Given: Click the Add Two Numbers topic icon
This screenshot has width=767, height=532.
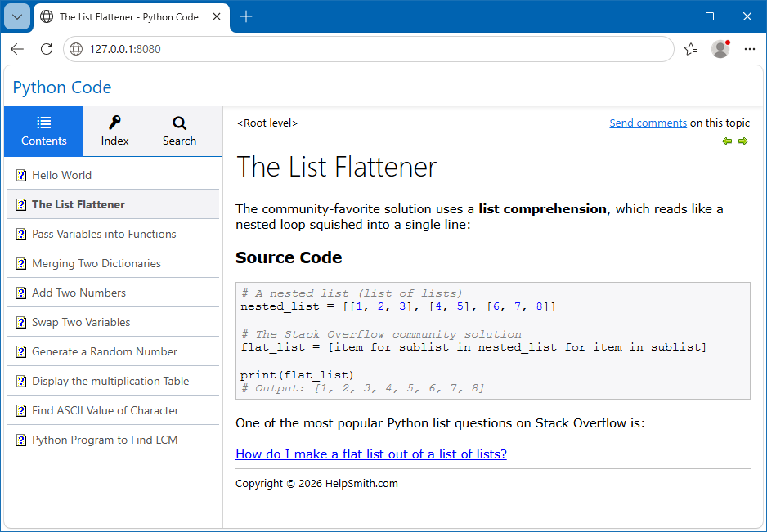Looking at the screenshot, I should click(21, 293).
